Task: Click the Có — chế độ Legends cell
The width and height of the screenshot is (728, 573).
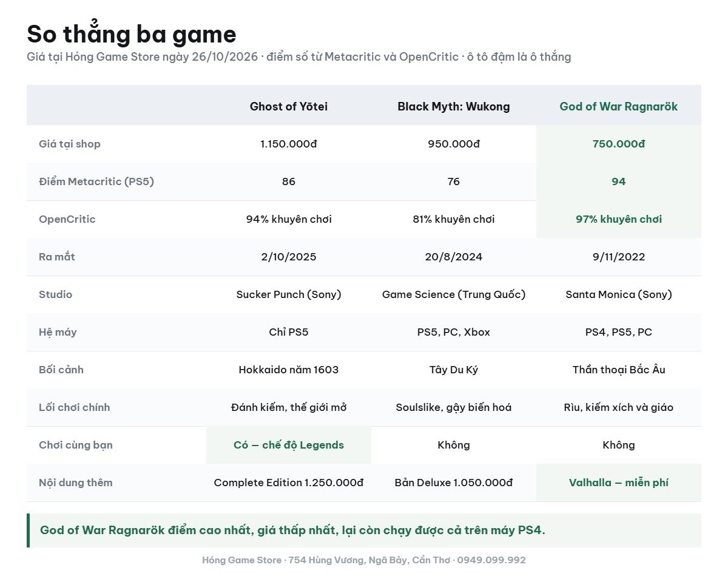Action: [x=289, y=445]
